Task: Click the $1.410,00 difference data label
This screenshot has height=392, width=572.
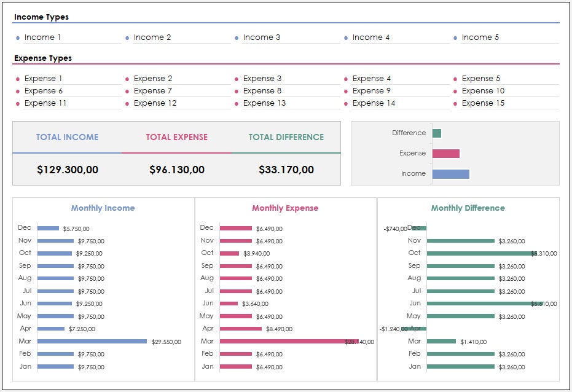Action: point(474,342)
